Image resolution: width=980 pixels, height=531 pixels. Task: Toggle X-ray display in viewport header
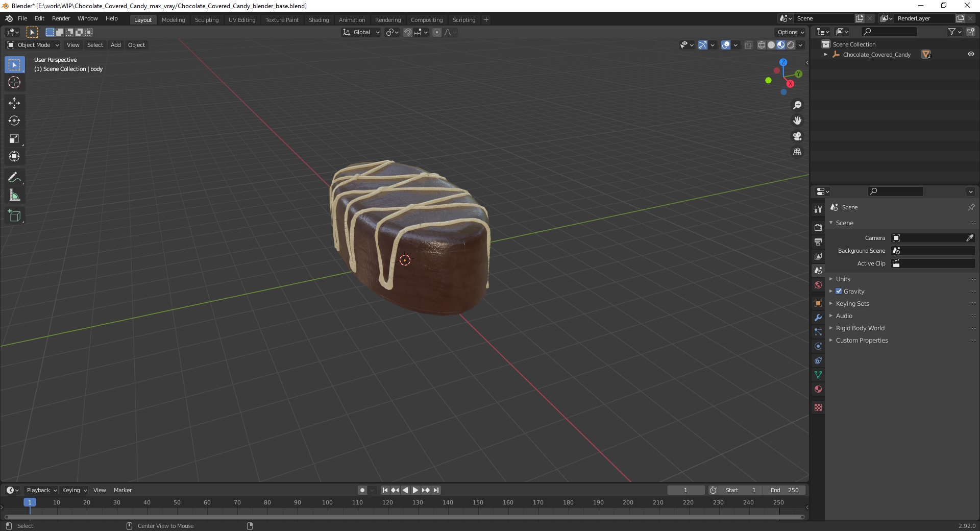749,45
